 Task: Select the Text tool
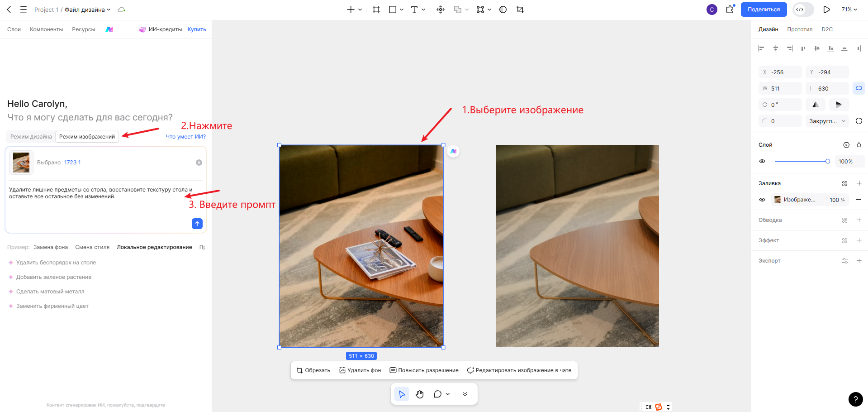click(414, 10)
